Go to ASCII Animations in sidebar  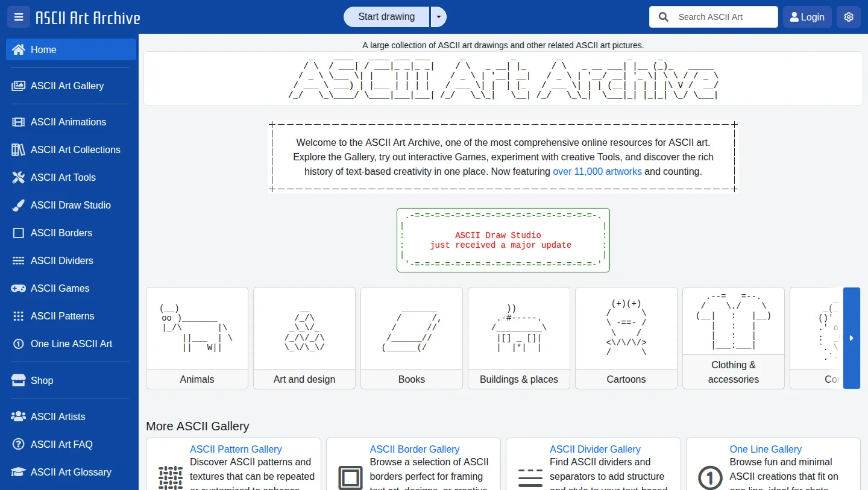(71, 122)
